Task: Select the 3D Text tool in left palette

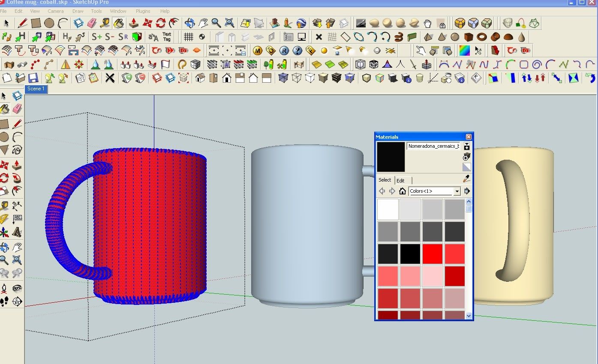Action: (17, 233)
